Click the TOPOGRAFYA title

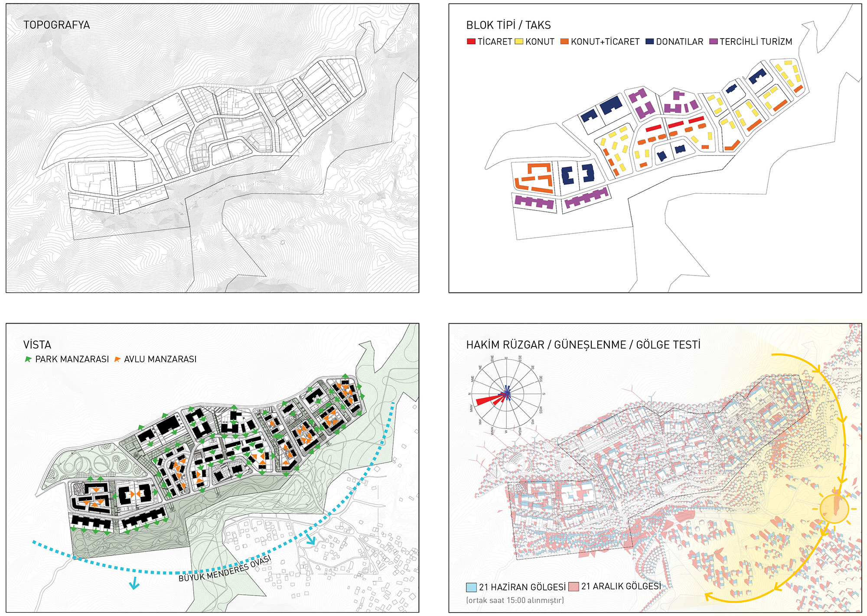57,25
